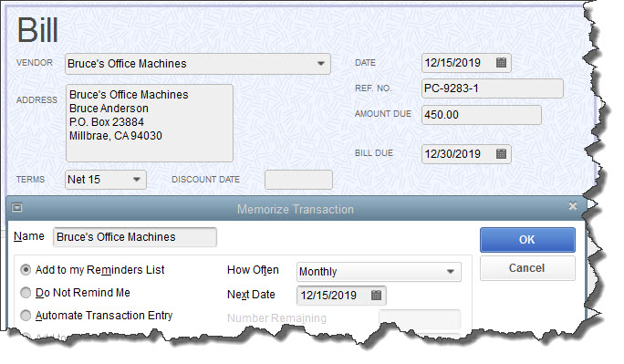Select Add to my Reminders List option
The width and height of the screenshot is (624, 364).
coord(26,270)
